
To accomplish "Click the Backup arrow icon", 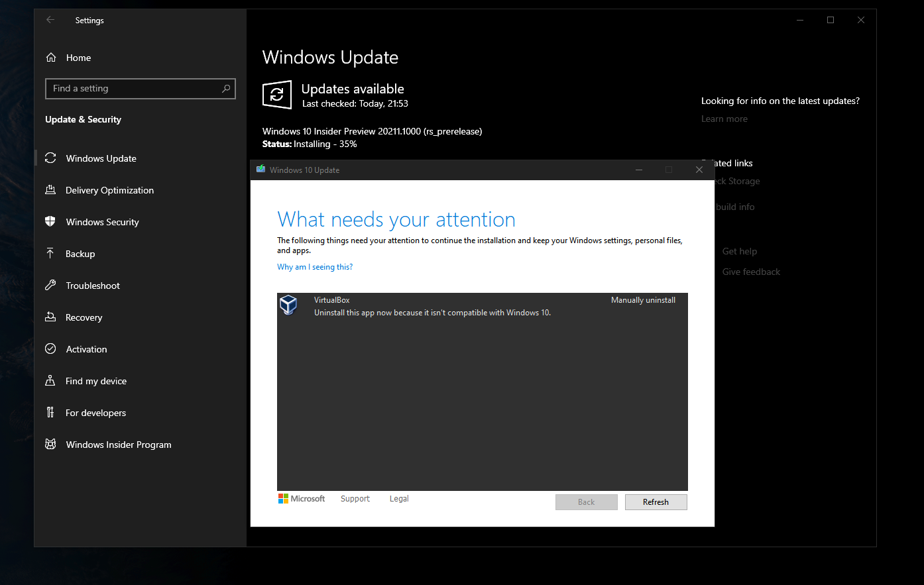I will (x=50, y=253).
